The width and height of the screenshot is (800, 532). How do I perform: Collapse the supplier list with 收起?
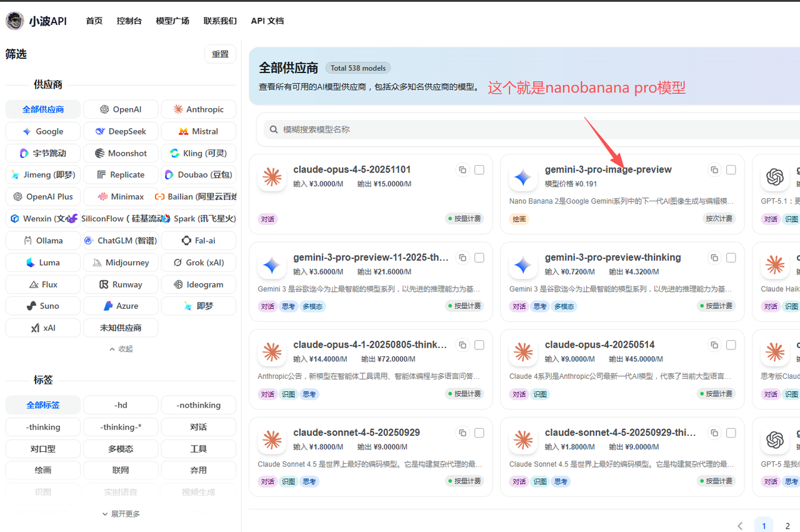[x=121, y=349]
